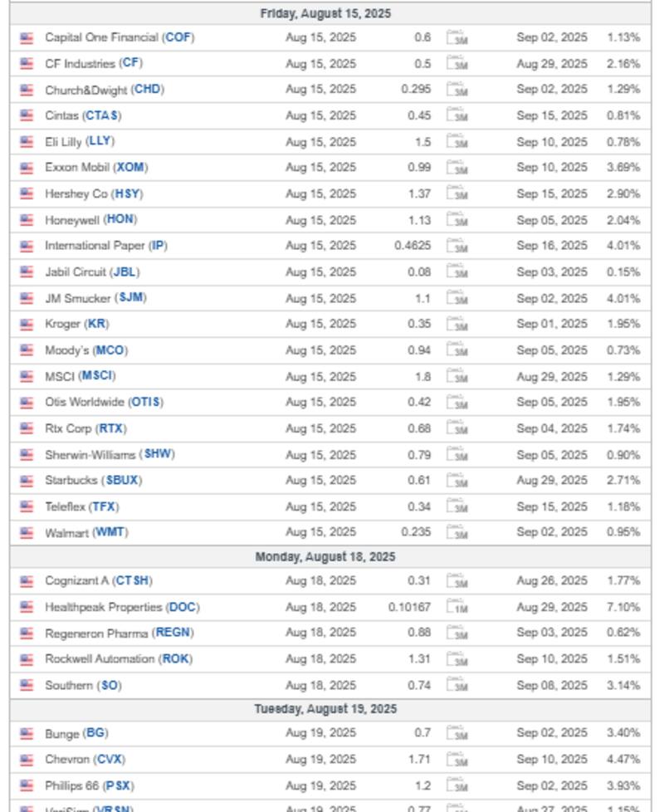This screenshot has width=664, height=812.
Task: Click the US flag beside Capital One Financial
Action: [27, 37]
